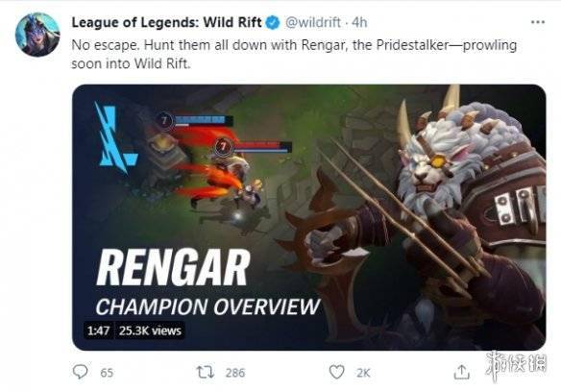Retweet using the retweet arrows icon
The image size is (561, 392).
206,372
